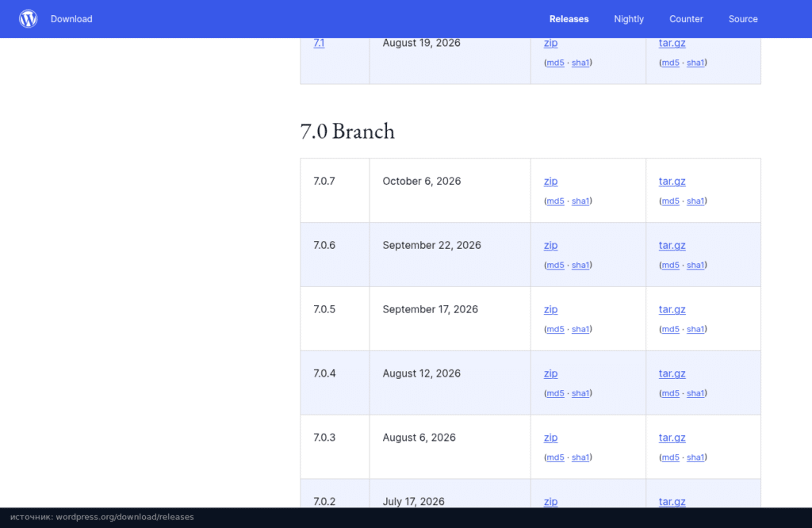Open md5 checksum for 7.0.6 zip
The image size is (812, 528).
pos(555,265)
